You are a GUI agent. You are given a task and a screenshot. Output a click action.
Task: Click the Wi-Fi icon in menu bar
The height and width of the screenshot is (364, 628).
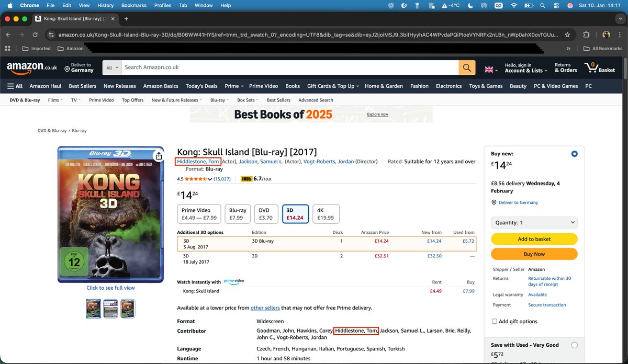[513, 5]
